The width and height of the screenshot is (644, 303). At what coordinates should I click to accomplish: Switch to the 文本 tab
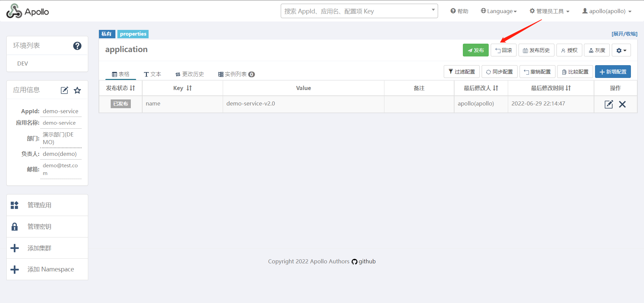(153, 74)
